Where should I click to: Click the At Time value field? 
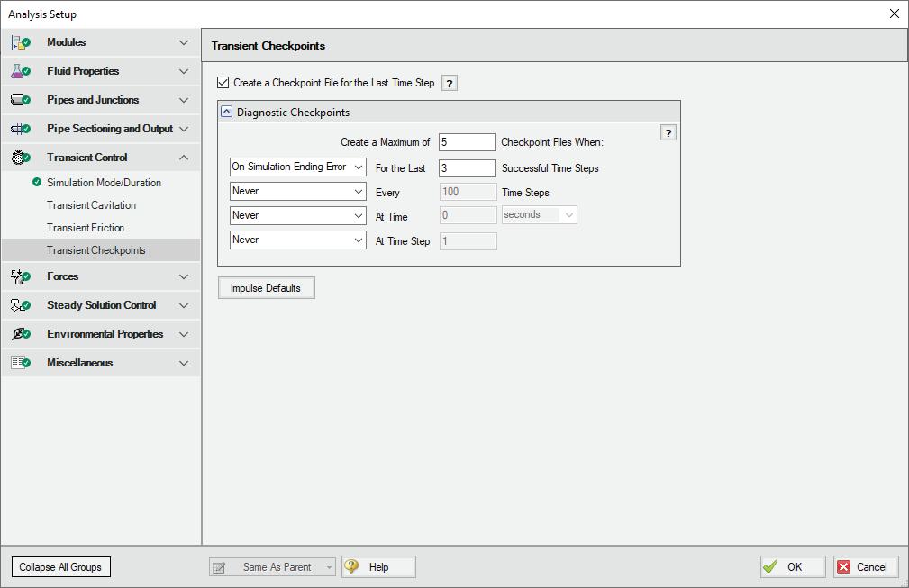tap(468, 215)
